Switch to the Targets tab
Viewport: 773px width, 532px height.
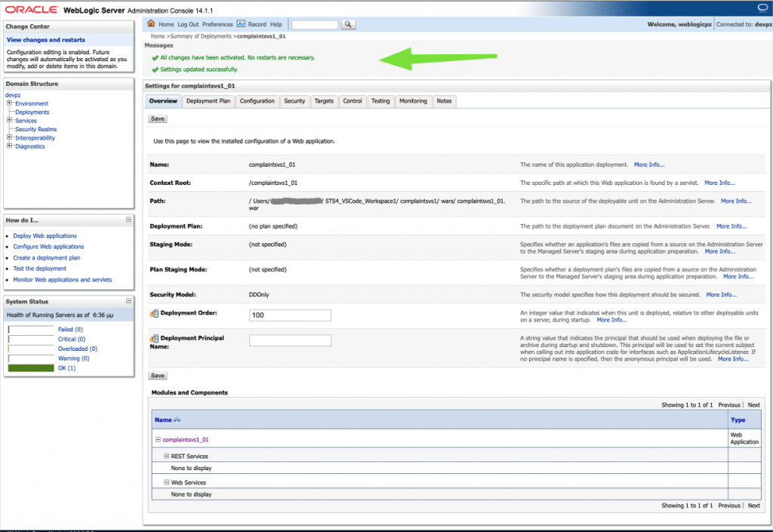point(324,101)
